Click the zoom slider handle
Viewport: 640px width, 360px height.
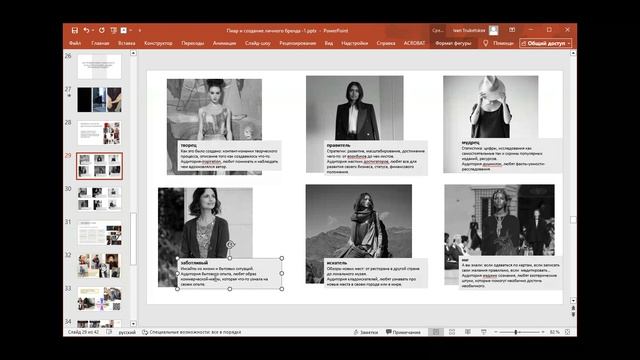516,332
